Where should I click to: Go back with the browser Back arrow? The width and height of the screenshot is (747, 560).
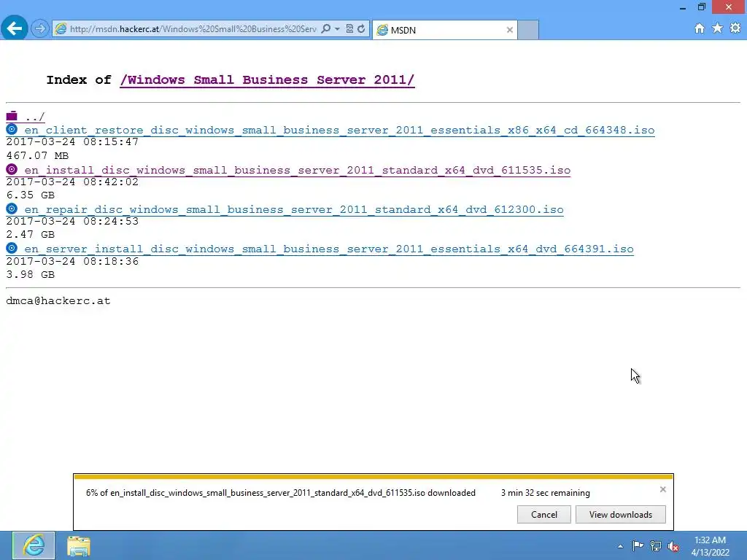point(15,28)
